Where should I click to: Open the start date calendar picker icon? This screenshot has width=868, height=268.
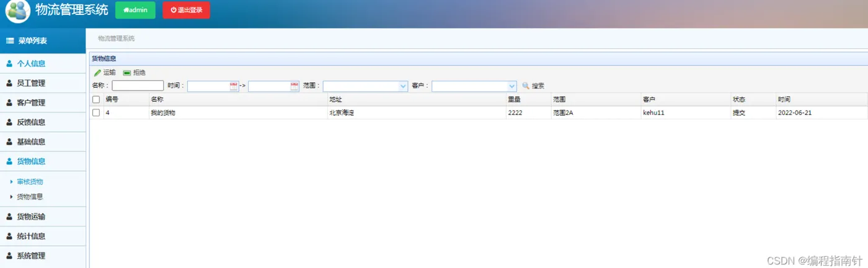pos(234,86)
